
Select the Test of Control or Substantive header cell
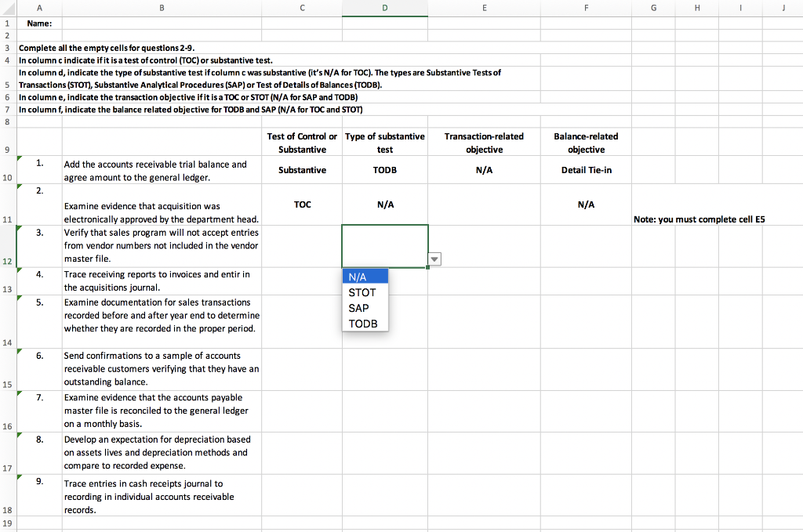302,143
